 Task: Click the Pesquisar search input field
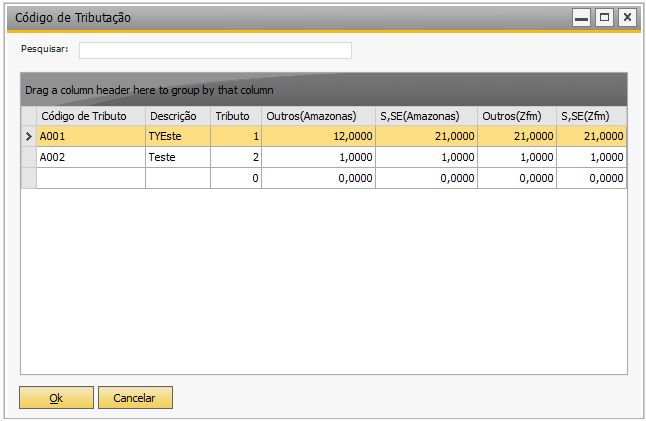215,50
